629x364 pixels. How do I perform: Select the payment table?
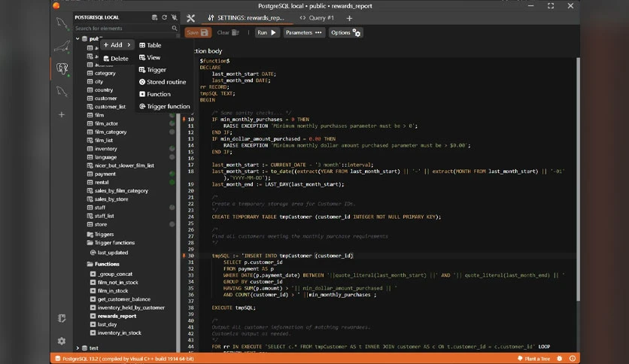pos(102,174)
